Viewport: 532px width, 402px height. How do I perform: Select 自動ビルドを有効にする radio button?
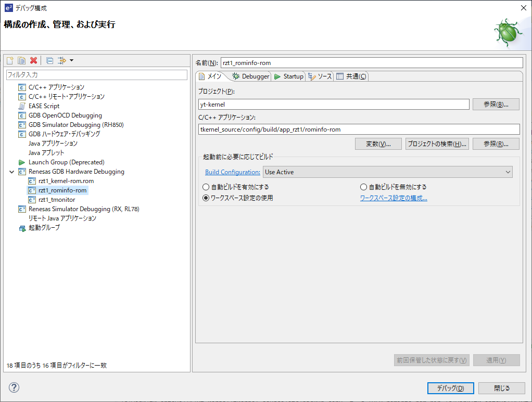coord(206,187)
